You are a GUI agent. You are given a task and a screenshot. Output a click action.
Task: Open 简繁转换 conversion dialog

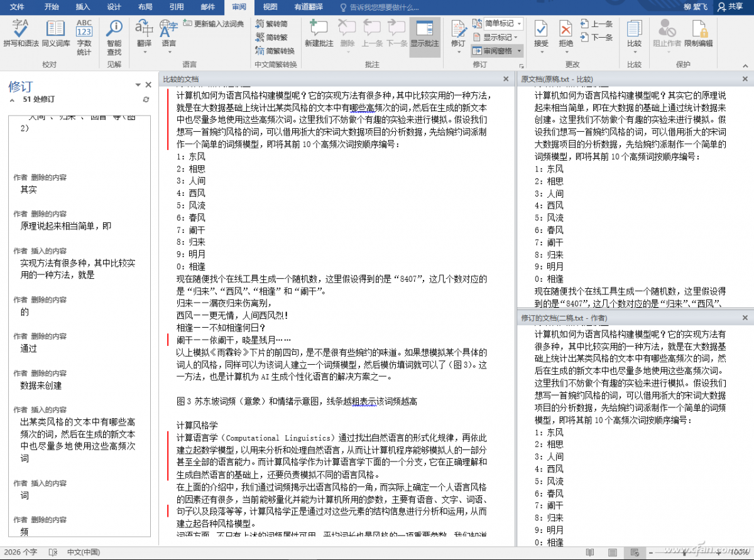point(275,51)
